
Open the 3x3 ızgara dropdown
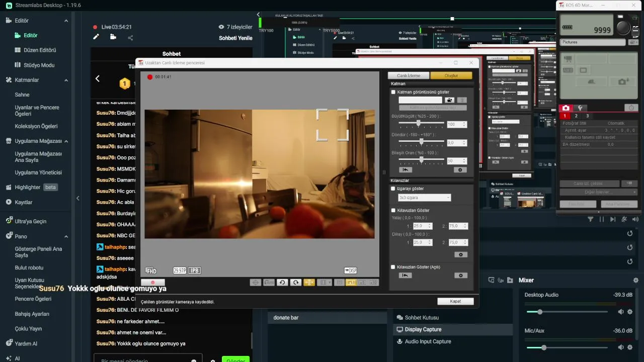[x=424, y=198]
